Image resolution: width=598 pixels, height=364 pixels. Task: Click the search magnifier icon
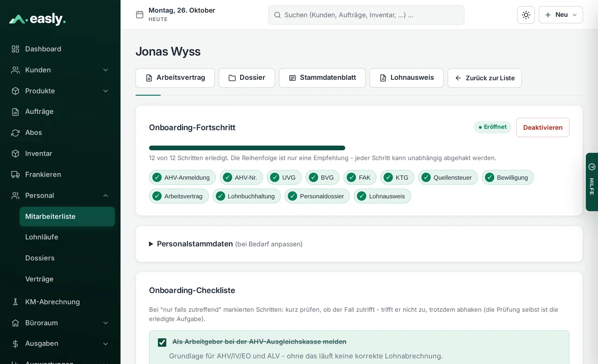277,15
